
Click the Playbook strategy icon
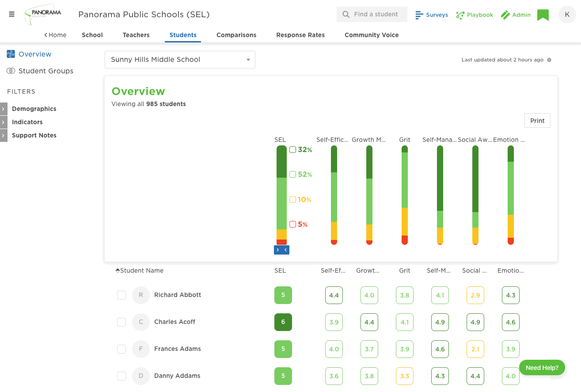[460, 15]
